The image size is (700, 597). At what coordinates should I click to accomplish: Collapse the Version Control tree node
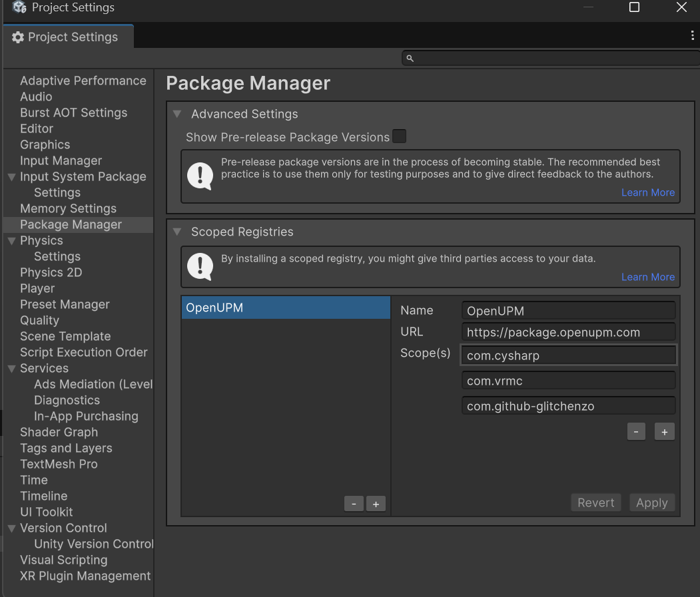[x=12, y=528]
